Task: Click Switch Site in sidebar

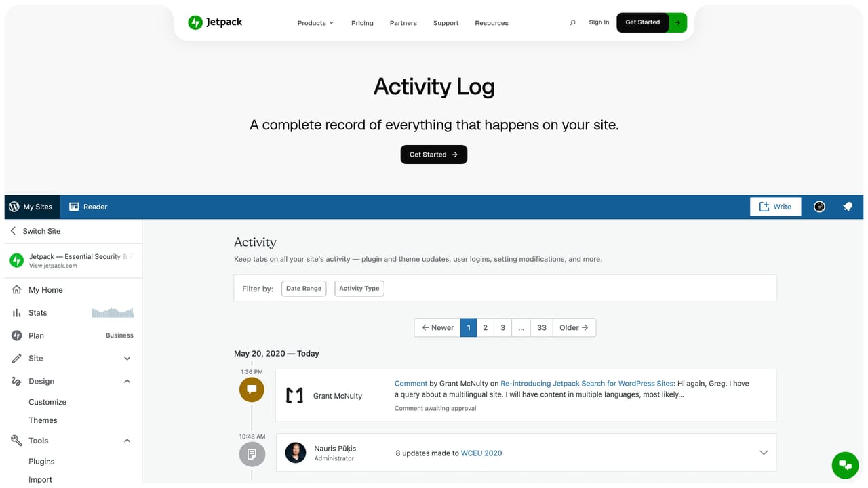Action: (41, 231)
